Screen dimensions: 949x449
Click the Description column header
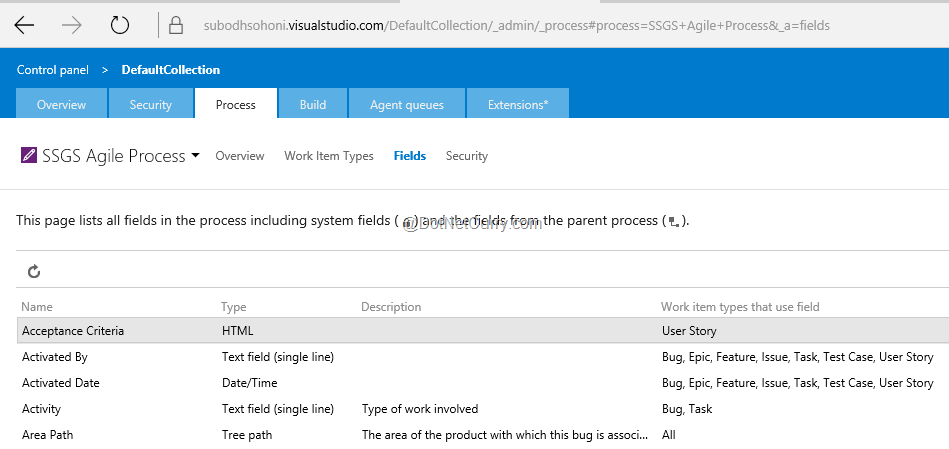click(391, 307)
